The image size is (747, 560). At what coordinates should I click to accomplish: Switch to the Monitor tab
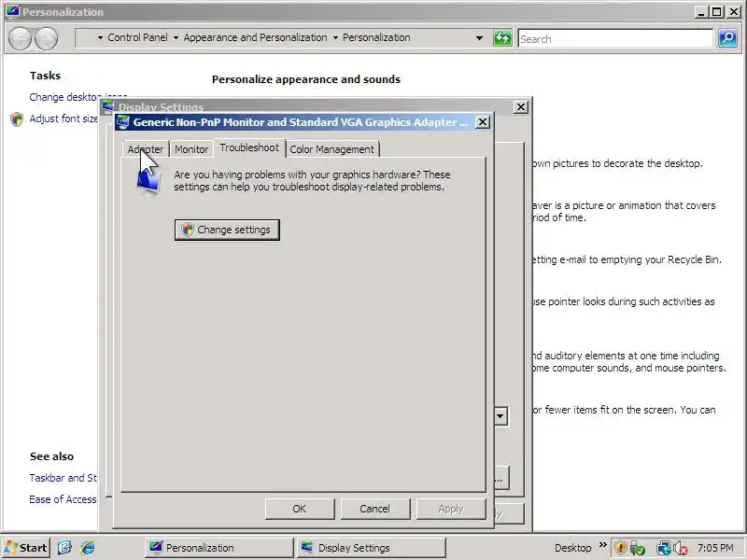point(191,149)
